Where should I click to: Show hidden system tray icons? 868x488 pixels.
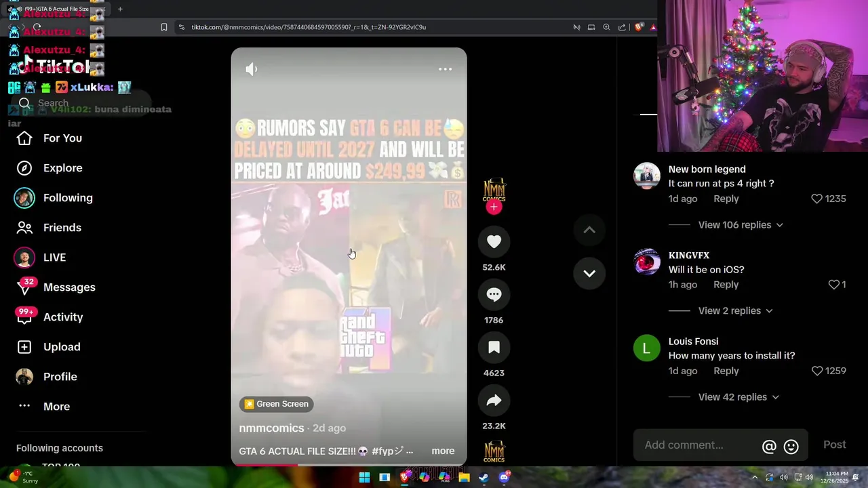(x=755, y=477)
